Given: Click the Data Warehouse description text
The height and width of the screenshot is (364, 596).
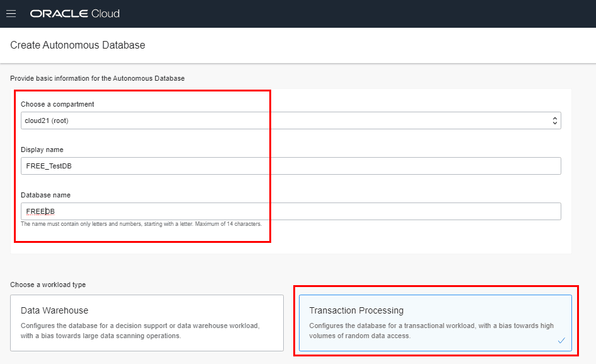Looking at the screenshot, I should point(140,331).
